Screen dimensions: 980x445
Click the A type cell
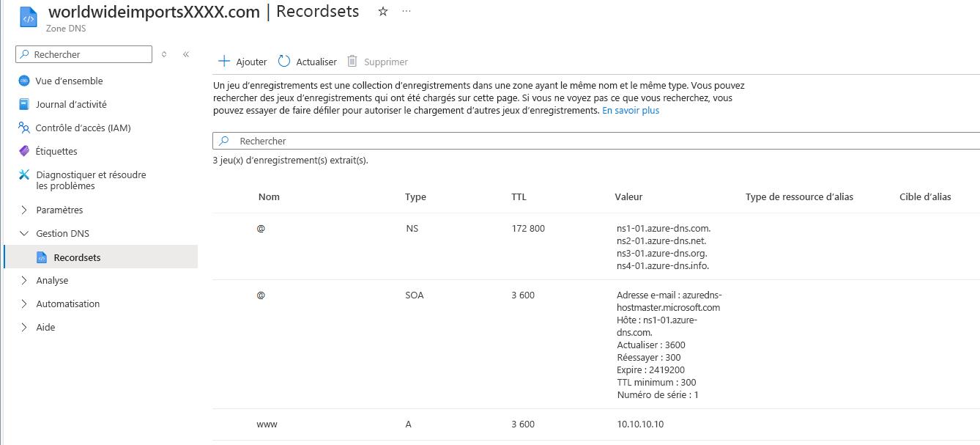pos(408,424)
